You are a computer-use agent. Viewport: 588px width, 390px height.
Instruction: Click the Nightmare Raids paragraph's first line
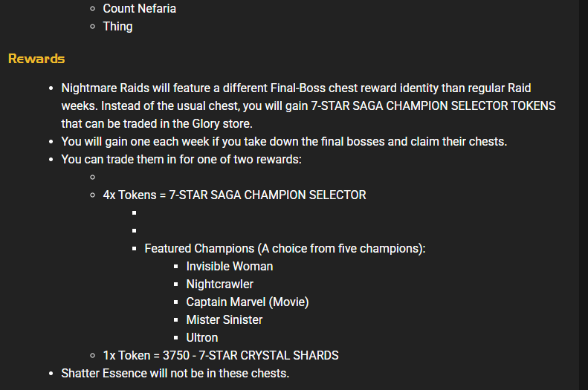(x=296, y=88)
